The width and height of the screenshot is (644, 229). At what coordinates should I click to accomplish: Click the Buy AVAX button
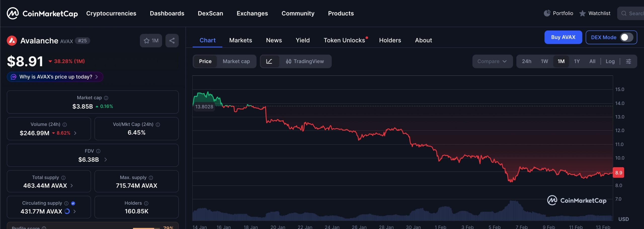pyautogui.click(x=563, y=37)
